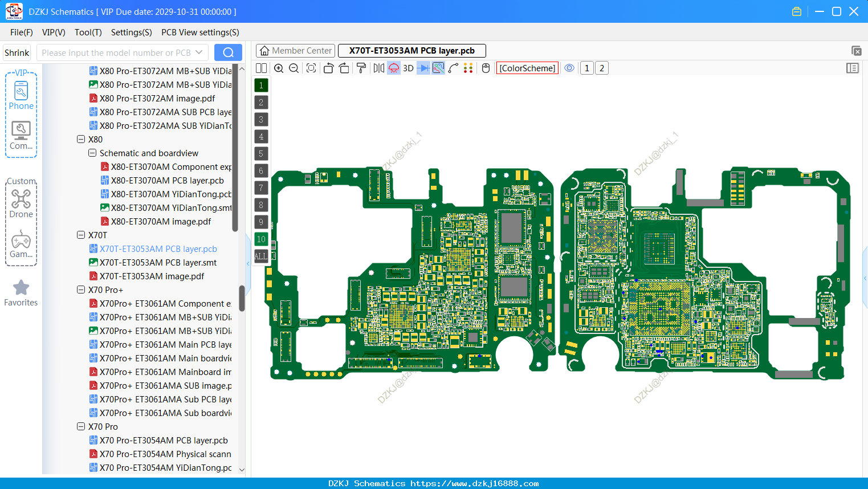Open the Settings(S) menu
Screen dimensions: 868x489
coord(132,32)
